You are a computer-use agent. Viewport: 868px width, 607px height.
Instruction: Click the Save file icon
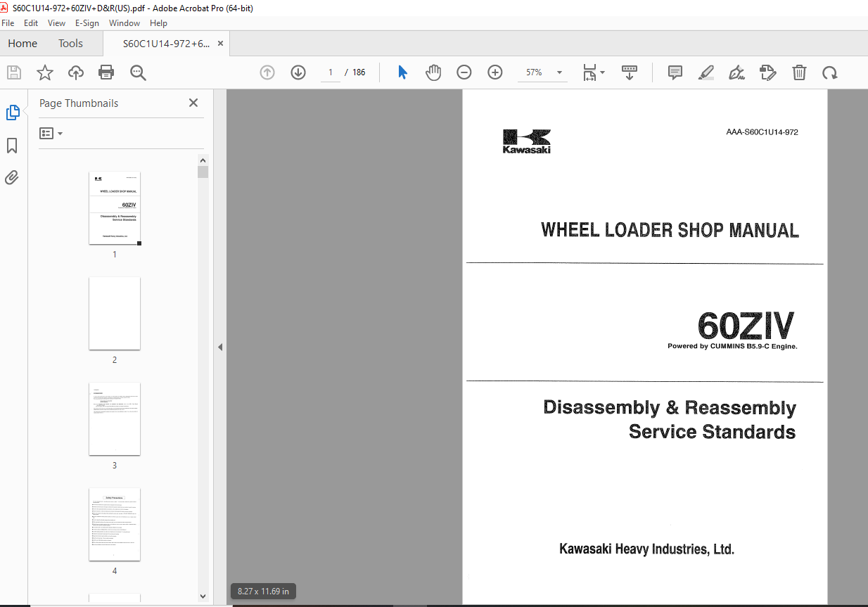click(x=14, y=72)
